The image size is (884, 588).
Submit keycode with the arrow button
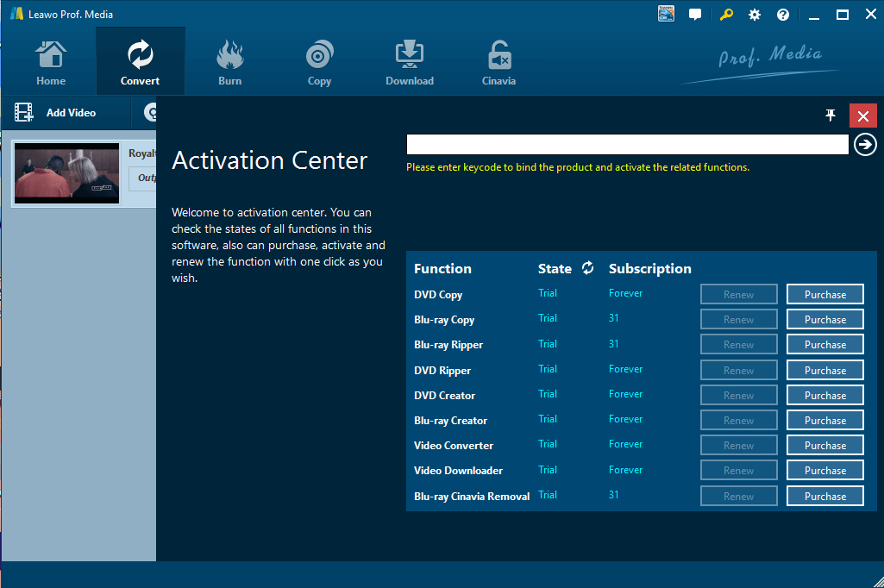click(865, 145)
